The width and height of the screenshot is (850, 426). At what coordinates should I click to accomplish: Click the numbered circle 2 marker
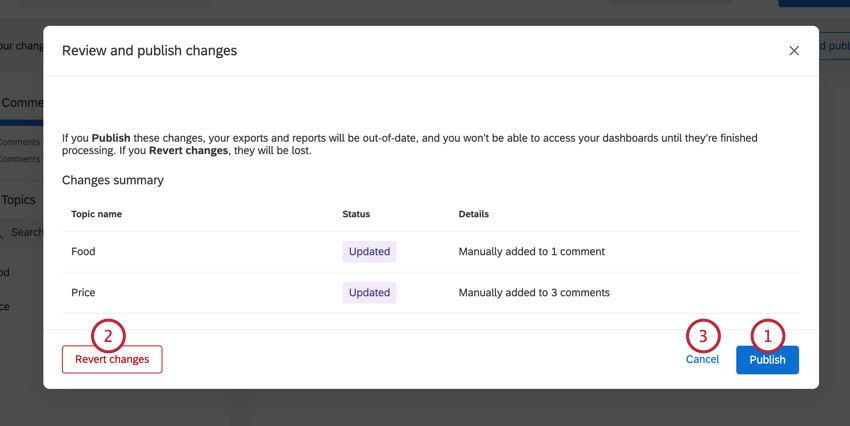(108, 336)
